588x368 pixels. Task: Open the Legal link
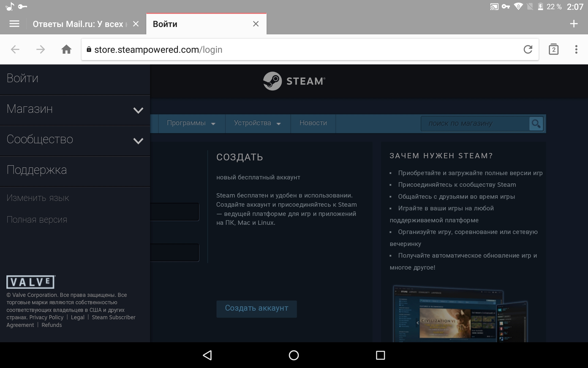point(77,317)
